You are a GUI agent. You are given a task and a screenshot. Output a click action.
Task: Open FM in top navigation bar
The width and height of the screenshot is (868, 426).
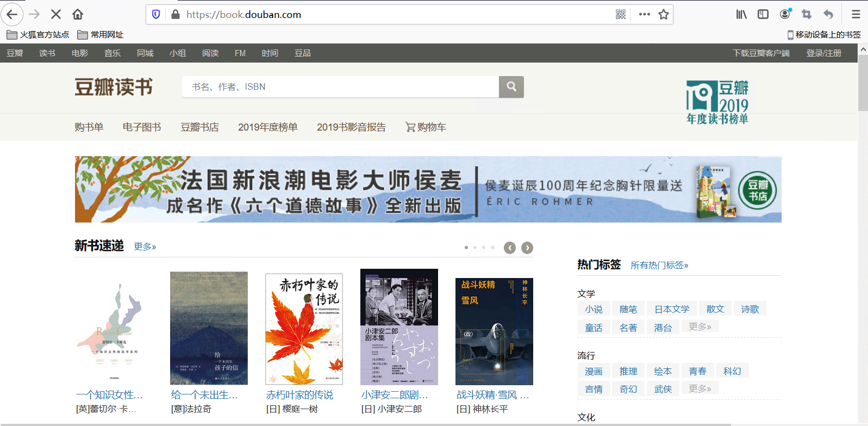(240, 53)
